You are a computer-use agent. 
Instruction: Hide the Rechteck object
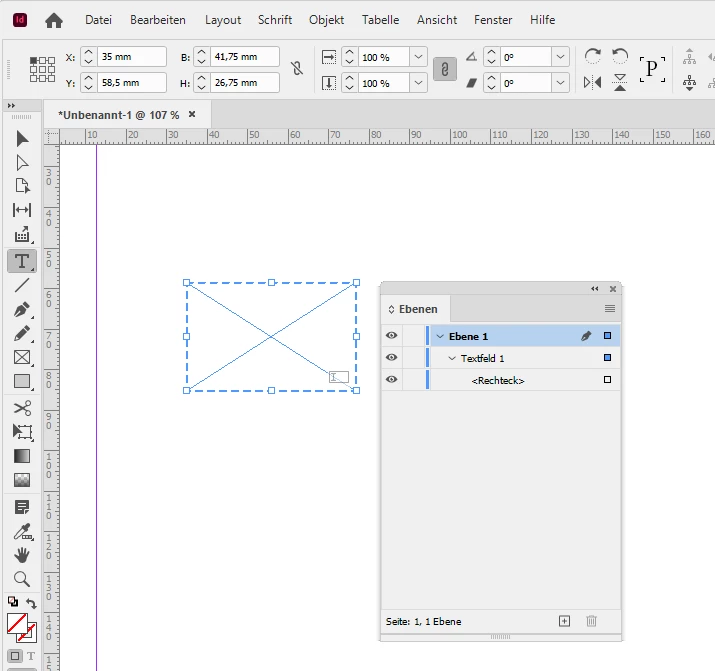[x=391, y=379]
